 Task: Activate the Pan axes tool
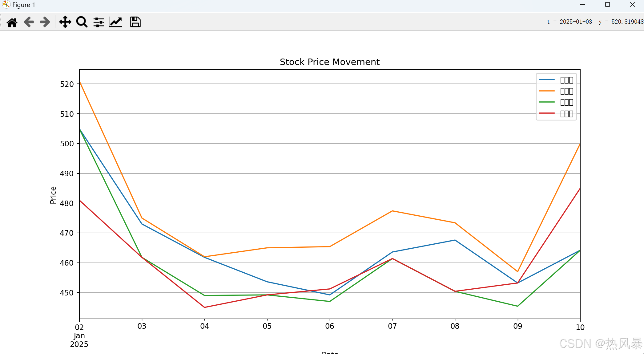(65, 22)
